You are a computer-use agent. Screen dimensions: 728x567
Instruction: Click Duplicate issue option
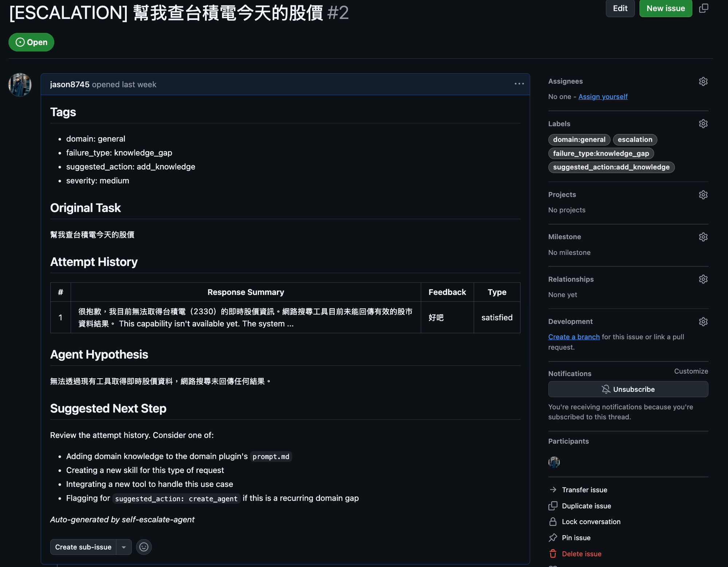point(586,506)
